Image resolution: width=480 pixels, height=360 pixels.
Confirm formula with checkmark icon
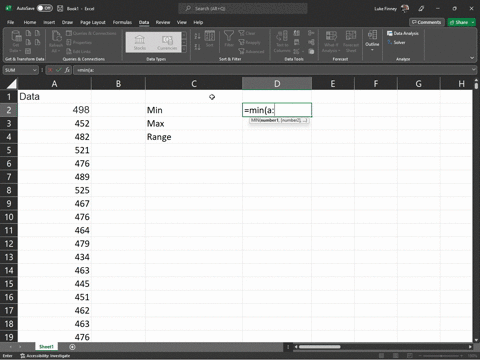59,70
